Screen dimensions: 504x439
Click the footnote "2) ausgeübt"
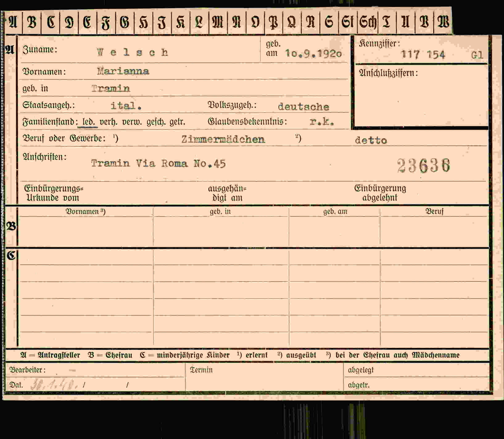pyautogui.click(x=297, y=355)
